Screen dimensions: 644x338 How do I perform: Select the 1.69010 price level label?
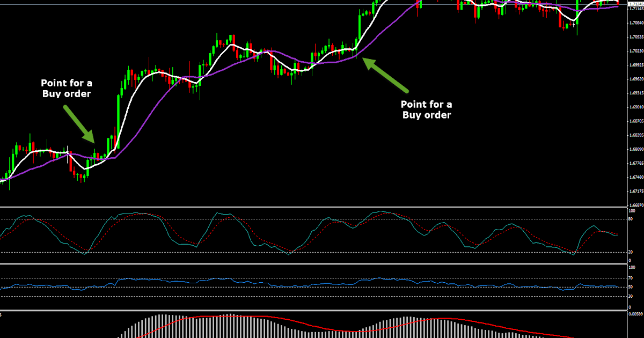click(x=636, y=107)
